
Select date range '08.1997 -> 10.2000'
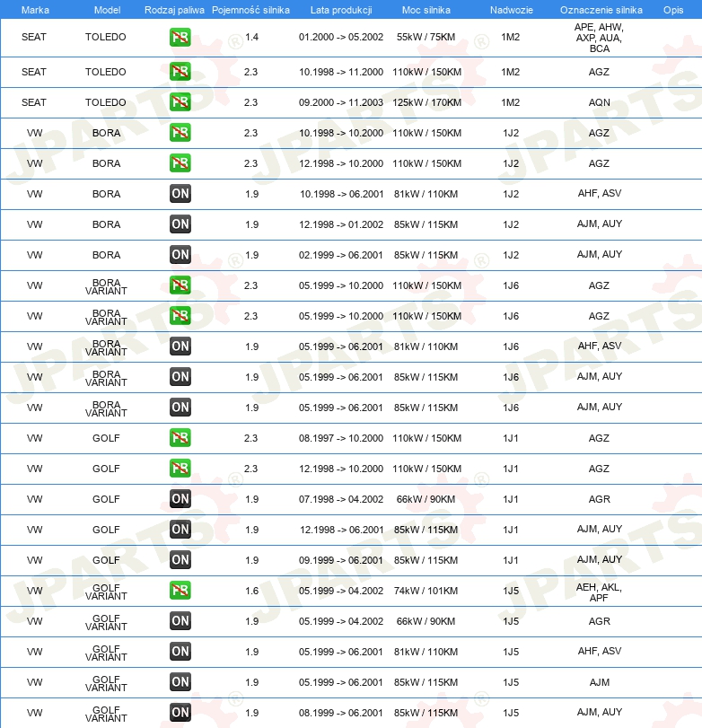point(341,438)
